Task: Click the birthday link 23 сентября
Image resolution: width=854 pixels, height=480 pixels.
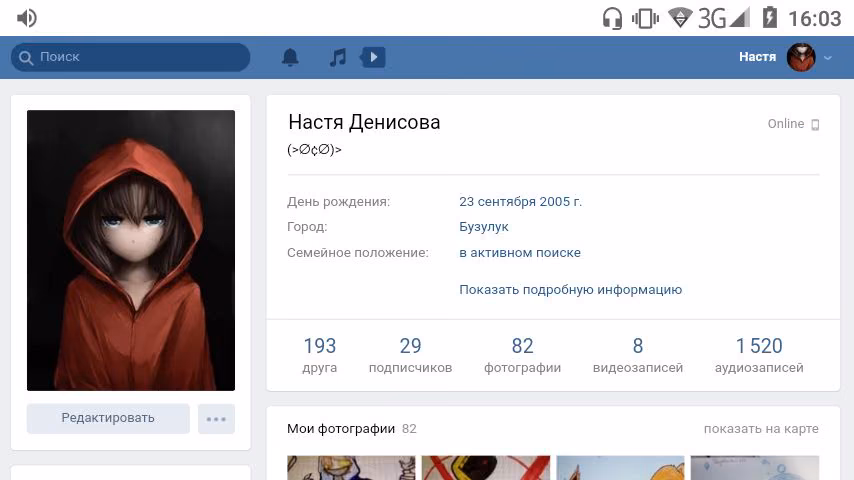Action: 497,202
